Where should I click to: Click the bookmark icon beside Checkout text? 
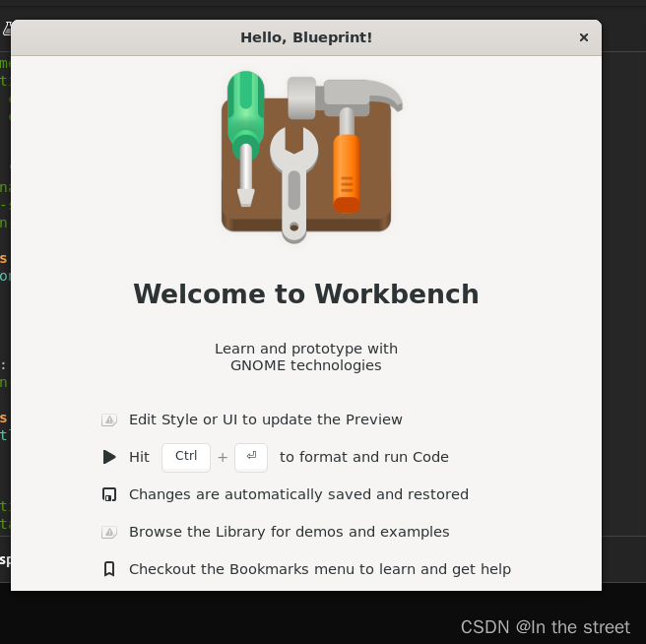(x=109, y=569)
